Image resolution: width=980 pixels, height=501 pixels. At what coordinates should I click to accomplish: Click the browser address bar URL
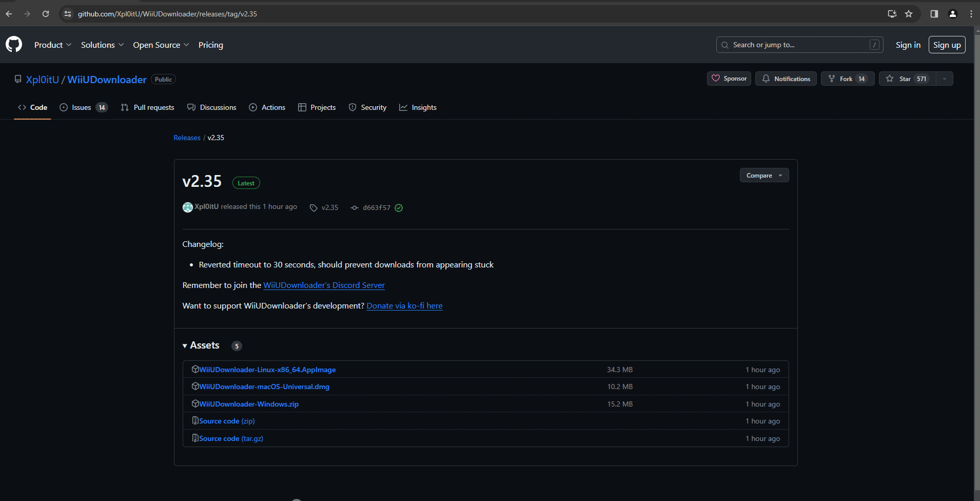click(x=167, y=14)
